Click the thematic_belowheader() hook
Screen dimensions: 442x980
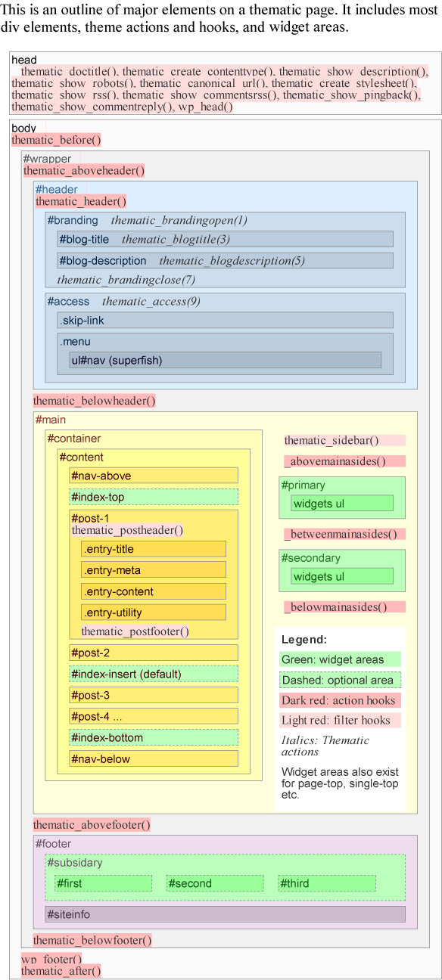pyautogui.click(x=95, y=401)
